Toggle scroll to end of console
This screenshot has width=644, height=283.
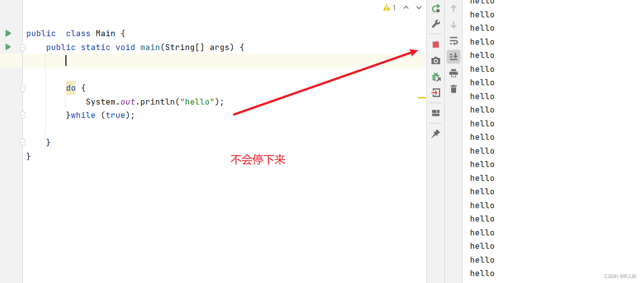click(453, 57)
